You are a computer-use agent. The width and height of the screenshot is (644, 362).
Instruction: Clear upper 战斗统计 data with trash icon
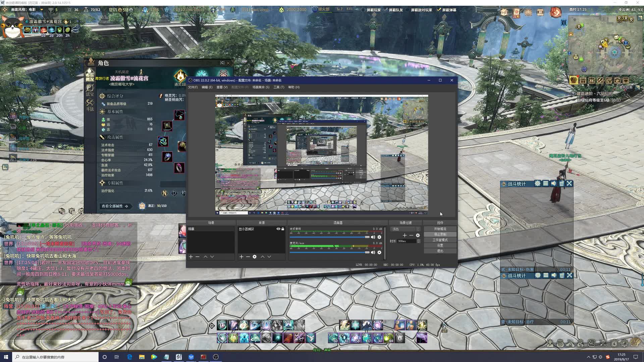point(562,183)
